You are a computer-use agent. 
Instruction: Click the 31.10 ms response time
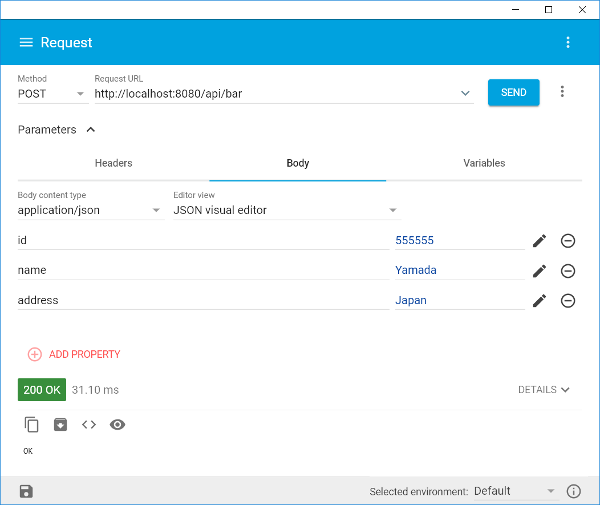tap(95, 390)
